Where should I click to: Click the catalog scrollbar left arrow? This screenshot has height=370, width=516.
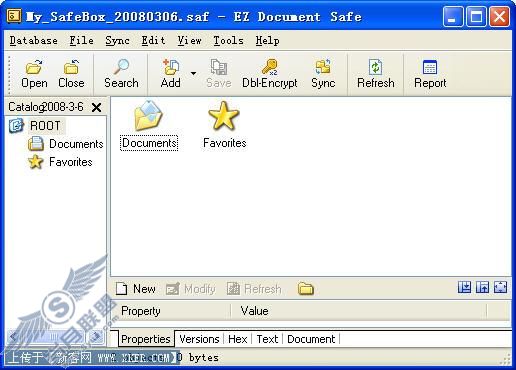pyautogui.click(x=13, y=336)
